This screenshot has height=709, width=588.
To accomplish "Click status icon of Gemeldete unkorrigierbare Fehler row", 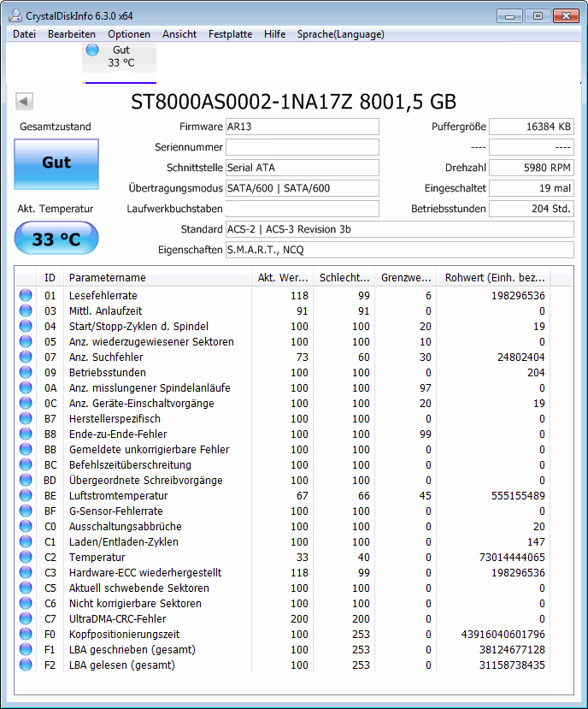I will (x=26, y=448).
